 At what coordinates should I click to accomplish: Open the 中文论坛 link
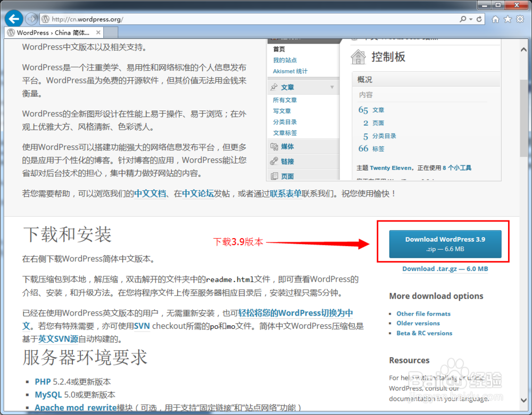pyautogui.click(x=198, y=194)
